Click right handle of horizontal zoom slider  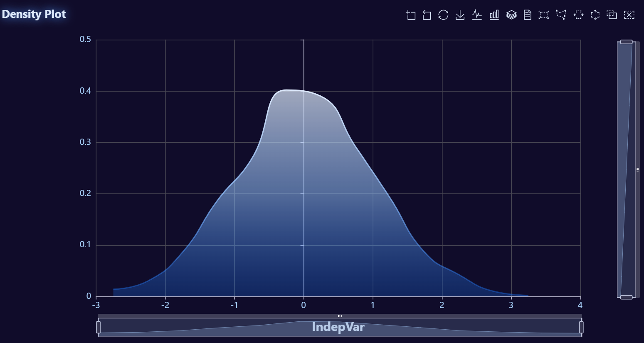581,327
